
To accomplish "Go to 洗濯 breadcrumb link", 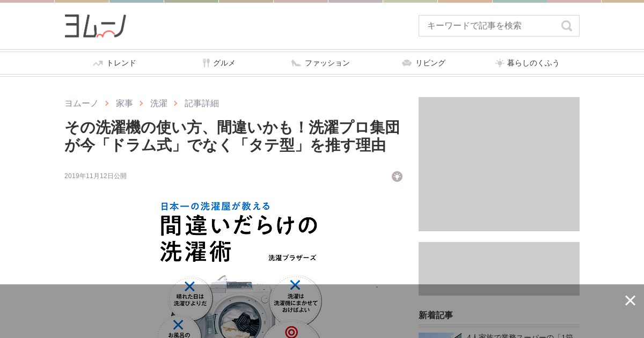I will (159, 103).
